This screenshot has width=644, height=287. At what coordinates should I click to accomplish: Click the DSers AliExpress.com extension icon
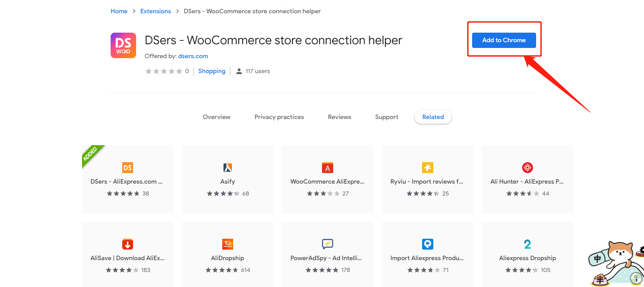point(128,168)
